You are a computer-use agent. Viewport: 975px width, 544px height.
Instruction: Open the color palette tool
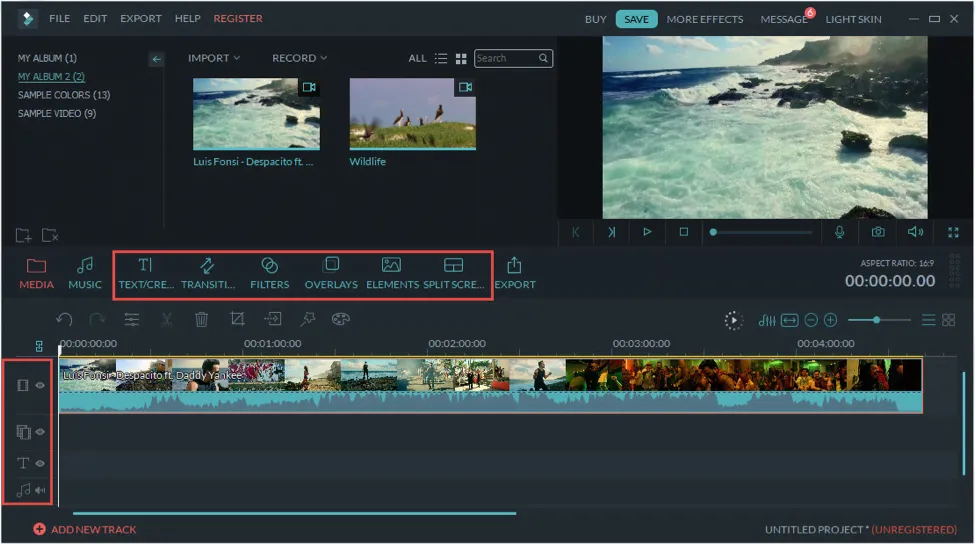[x=340, y=320]
